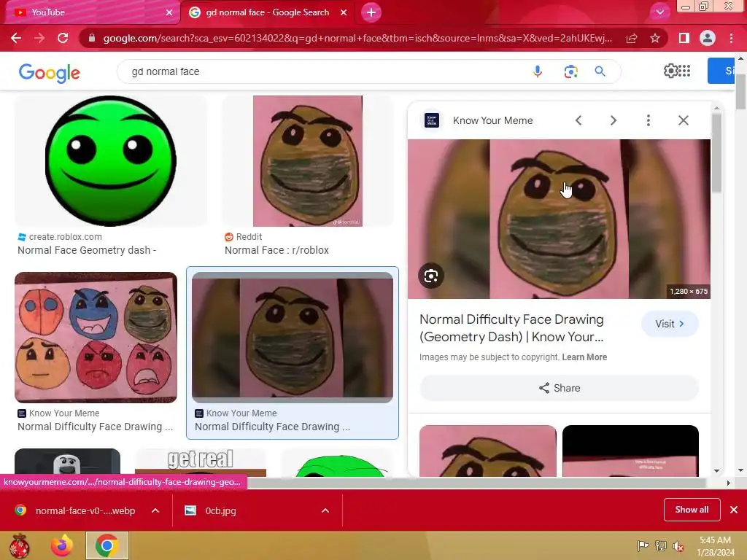Viewport: 747px width, 560px height.
Task: Open the share page icon in address bar
Action: coord(632,38)
